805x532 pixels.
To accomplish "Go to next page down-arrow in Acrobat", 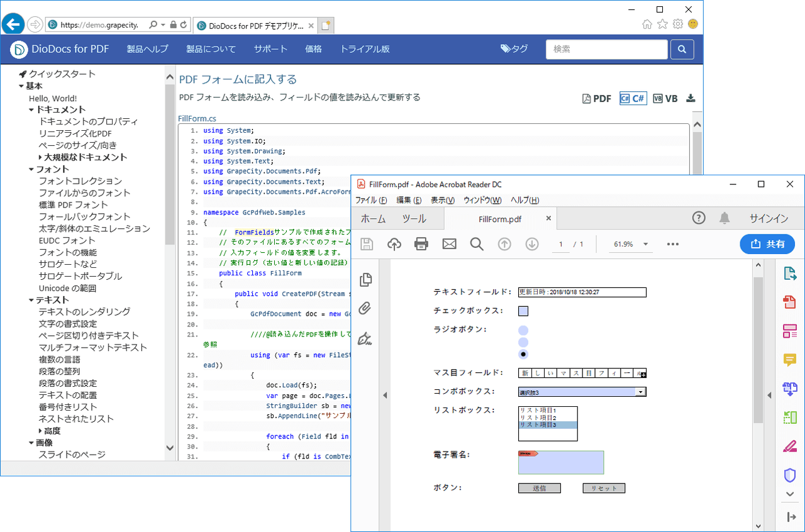I will pos(532,244).
